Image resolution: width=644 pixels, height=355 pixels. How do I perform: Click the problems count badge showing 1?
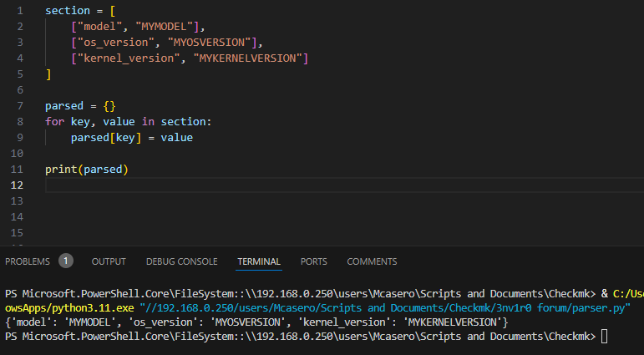pos(66,261)
